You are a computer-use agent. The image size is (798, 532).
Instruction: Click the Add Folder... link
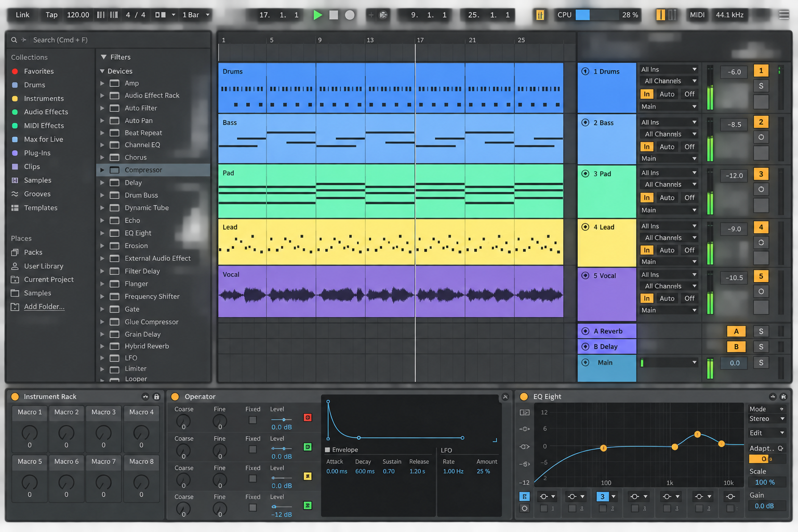coord(44,307)
